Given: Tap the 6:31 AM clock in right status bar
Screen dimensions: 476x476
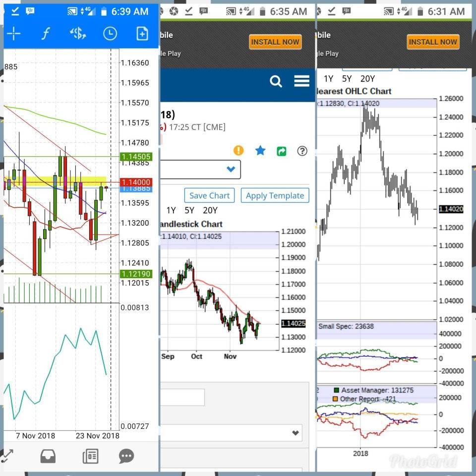Looking at the screenshot, I should (x=446, y=11).
